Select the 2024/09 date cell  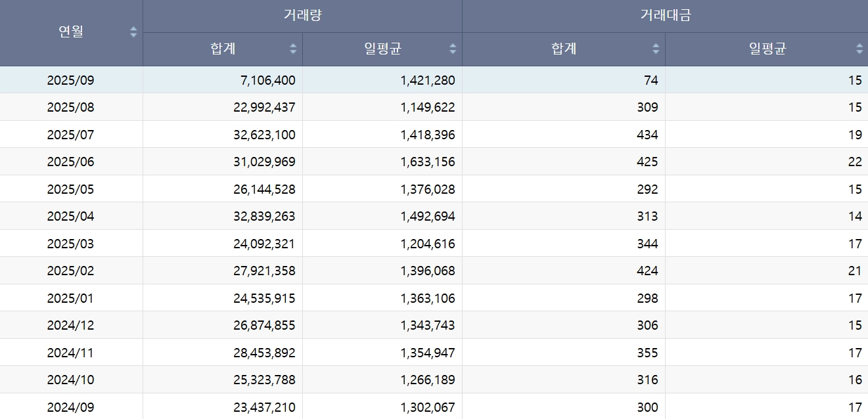click(71, 407)
